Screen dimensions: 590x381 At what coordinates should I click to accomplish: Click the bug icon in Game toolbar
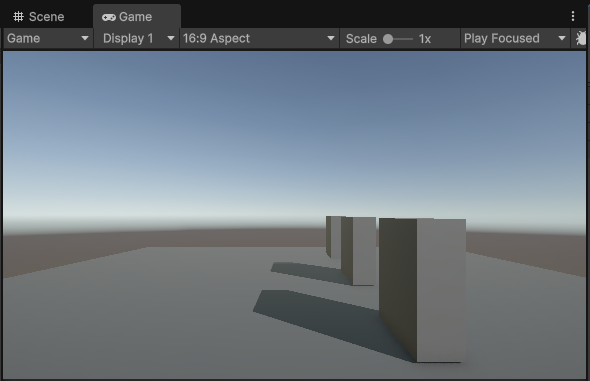(580, 38)
